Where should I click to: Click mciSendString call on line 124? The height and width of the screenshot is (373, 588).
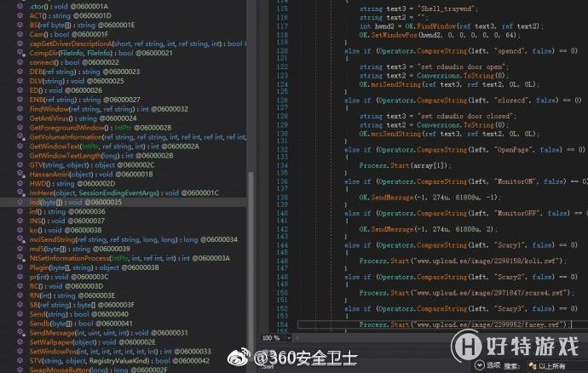pyautogui.click(x=396, y=84)
